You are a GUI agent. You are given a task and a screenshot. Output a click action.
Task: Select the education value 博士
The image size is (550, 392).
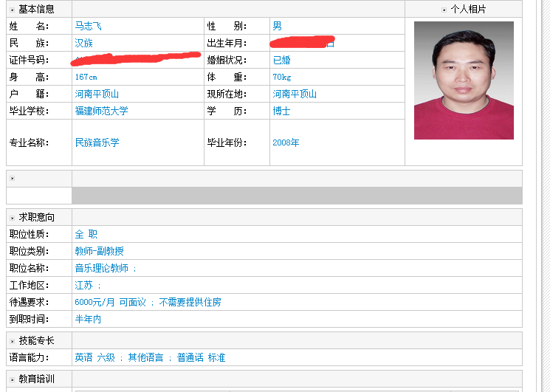(282, 111)
